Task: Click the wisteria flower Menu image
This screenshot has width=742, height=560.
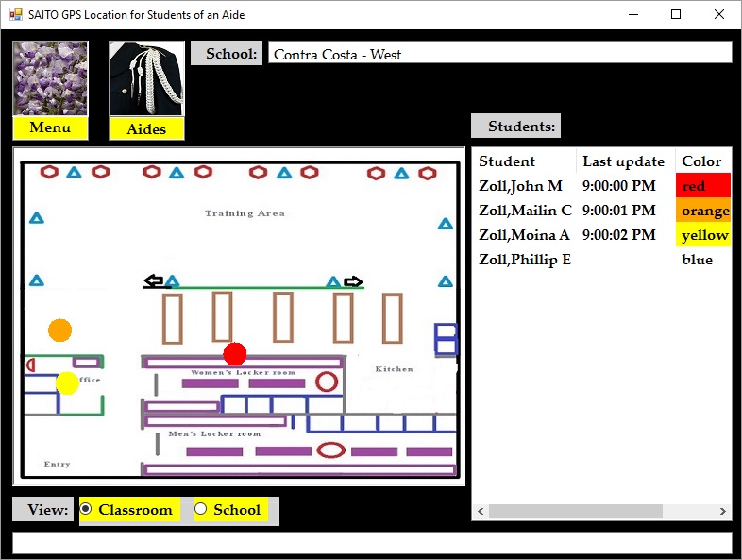Action: (50, 78)
